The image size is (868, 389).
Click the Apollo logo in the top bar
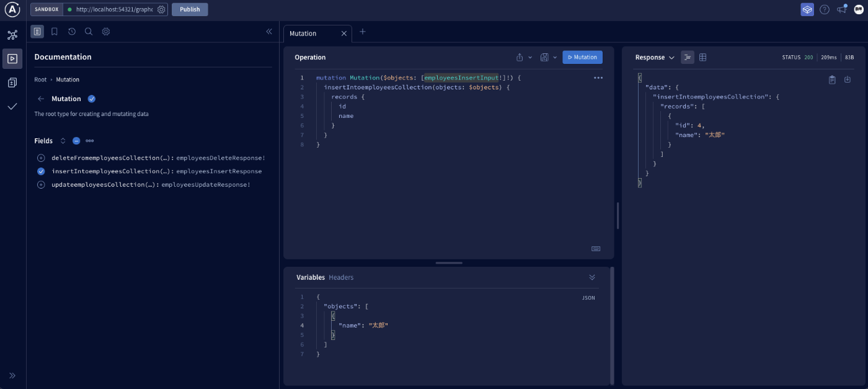pos(13,9)
